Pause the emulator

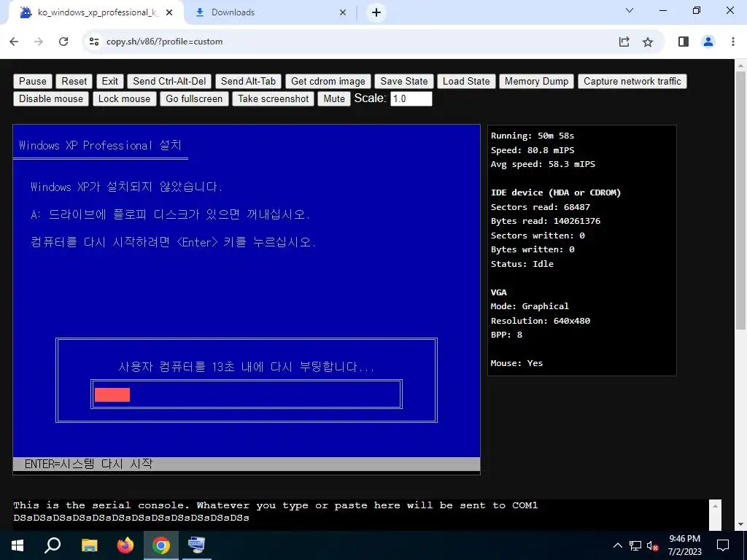tap(32, 81)
